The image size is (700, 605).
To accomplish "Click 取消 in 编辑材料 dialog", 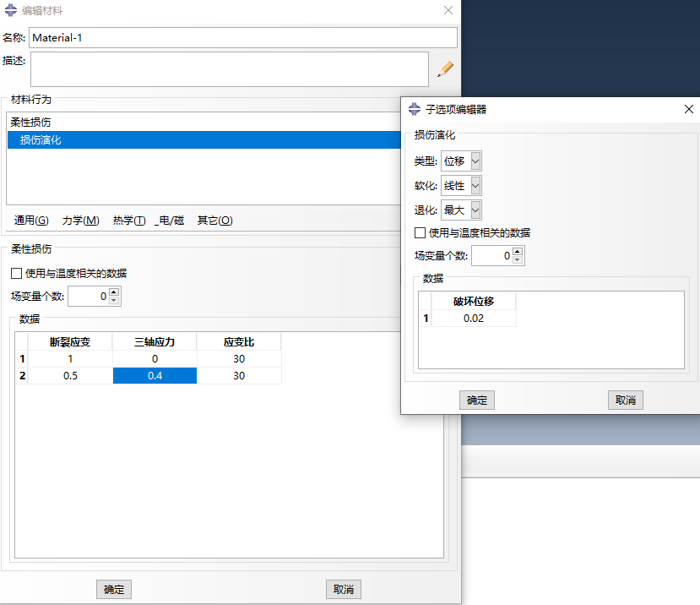I will [344, 589].
